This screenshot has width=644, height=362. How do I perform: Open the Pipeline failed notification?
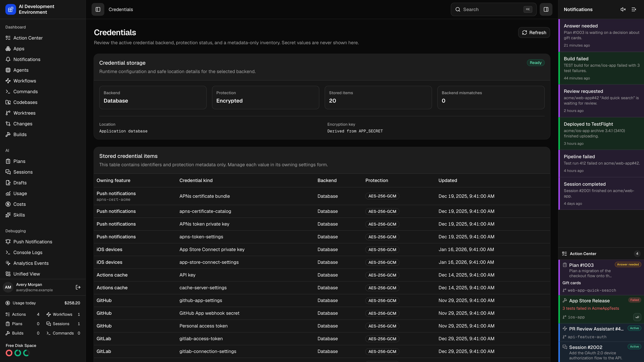pyautogui.click(x=601, y=164)
